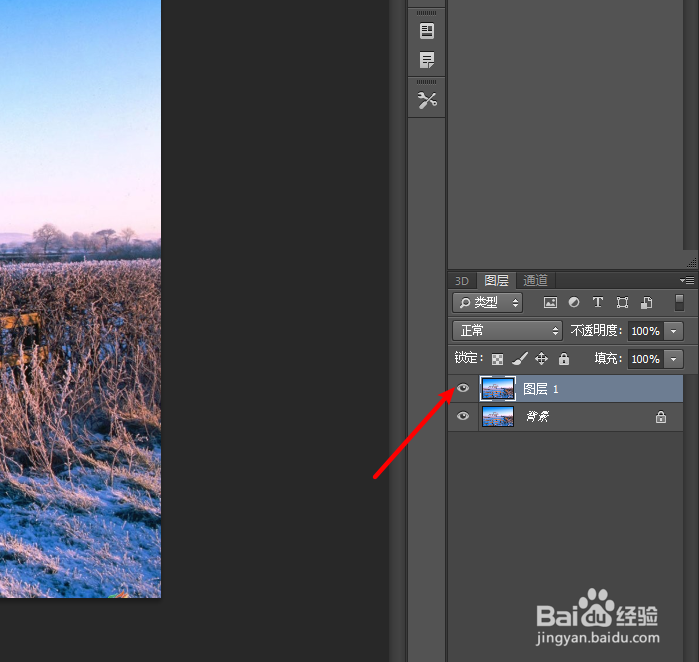
Task: Filter layers by shape layer icon
Action: pyautogui.click(x=622, y=303)
